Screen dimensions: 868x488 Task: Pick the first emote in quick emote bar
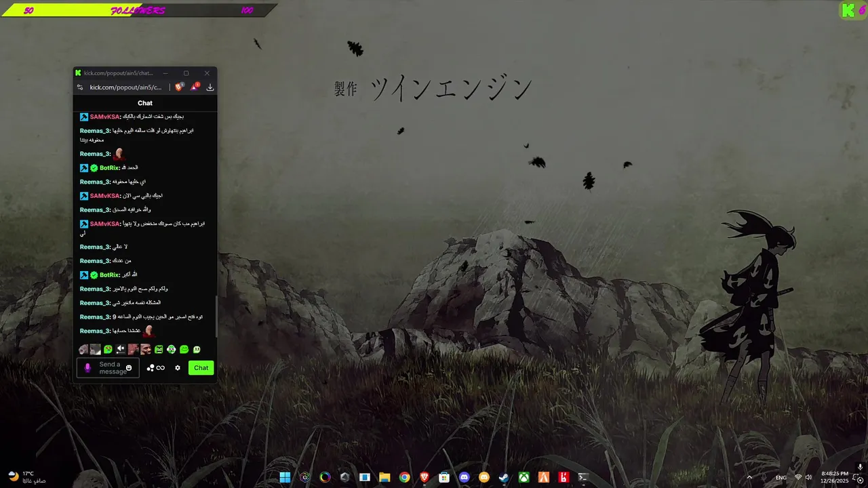(83, 350)
